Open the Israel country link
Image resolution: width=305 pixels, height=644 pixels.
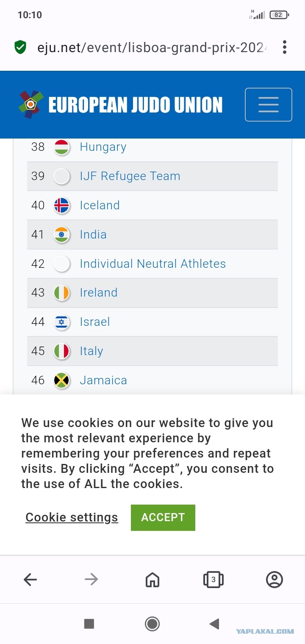[x=95, y=322]
